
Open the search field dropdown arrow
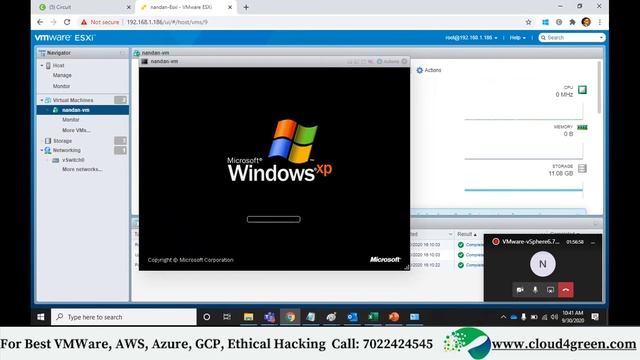pos(601,38)
